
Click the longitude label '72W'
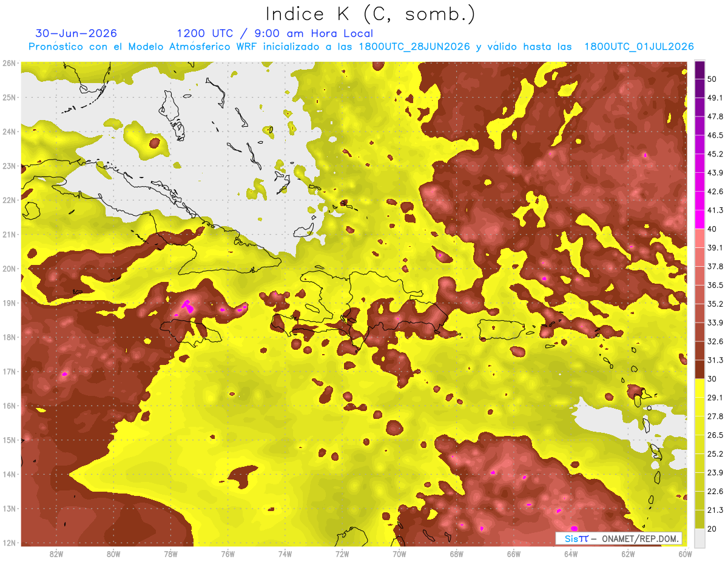pyautogui.click(x=342, y=554)
